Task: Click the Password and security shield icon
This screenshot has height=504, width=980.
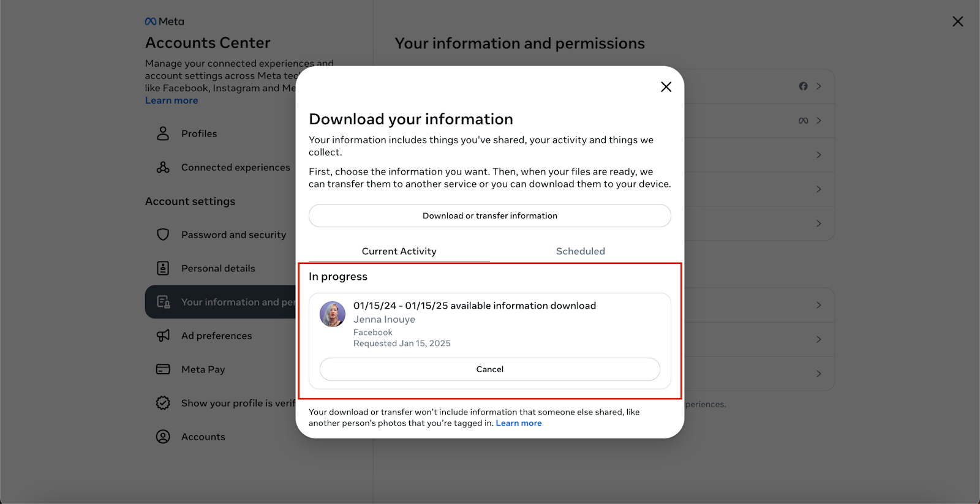Action: [163, 235]
